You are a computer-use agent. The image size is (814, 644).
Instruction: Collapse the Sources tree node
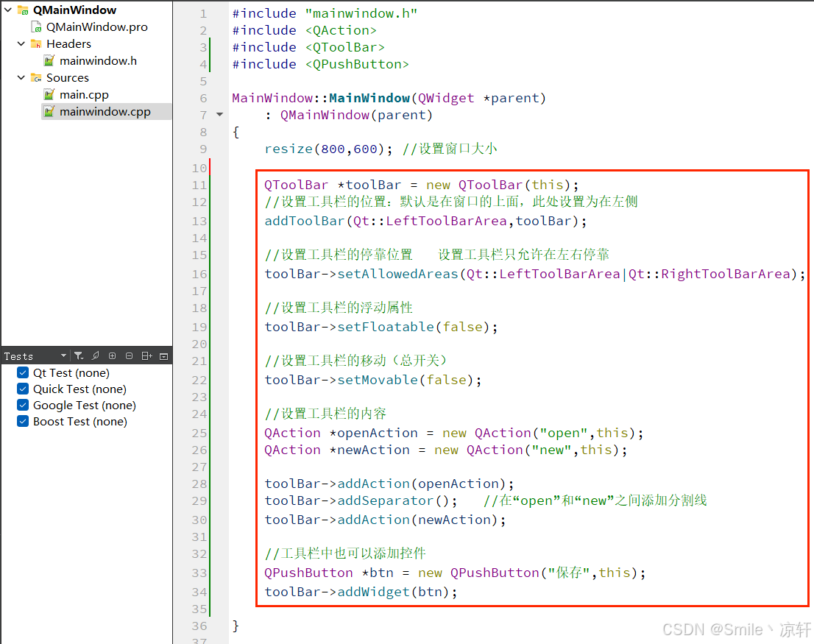[21, 78]
